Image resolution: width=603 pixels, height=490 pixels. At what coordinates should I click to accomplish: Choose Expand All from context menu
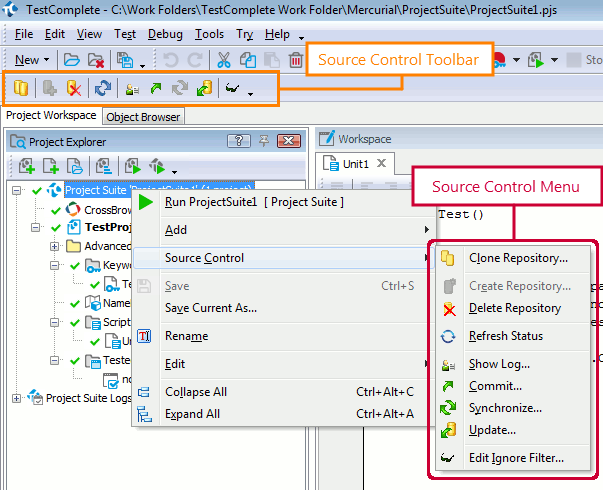(283, 414)
